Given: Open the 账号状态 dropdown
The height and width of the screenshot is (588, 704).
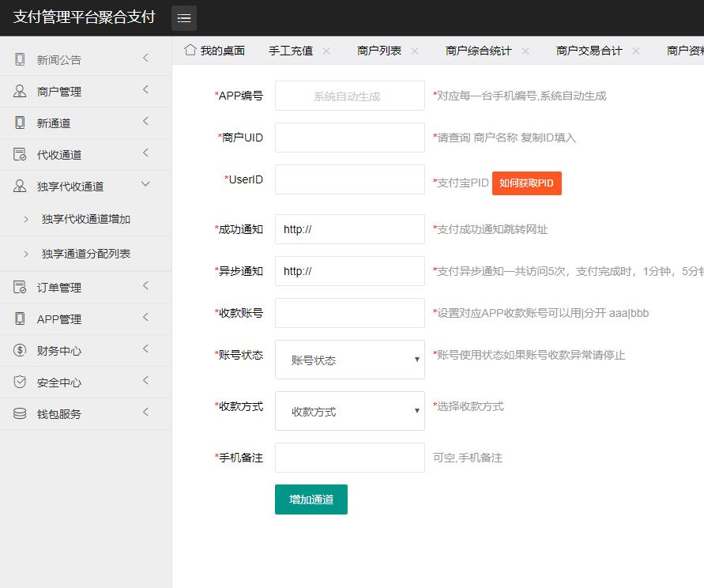Looking at the screenshot, I should 349,360.
